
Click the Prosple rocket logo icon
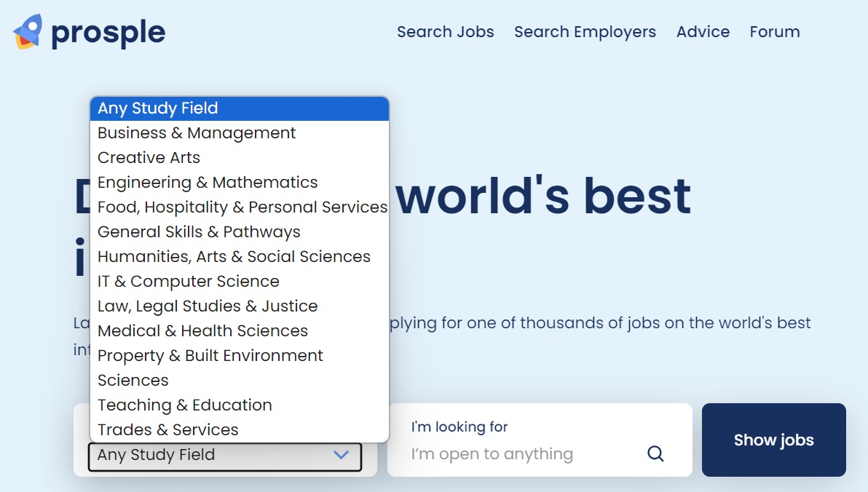click(28, 31)
